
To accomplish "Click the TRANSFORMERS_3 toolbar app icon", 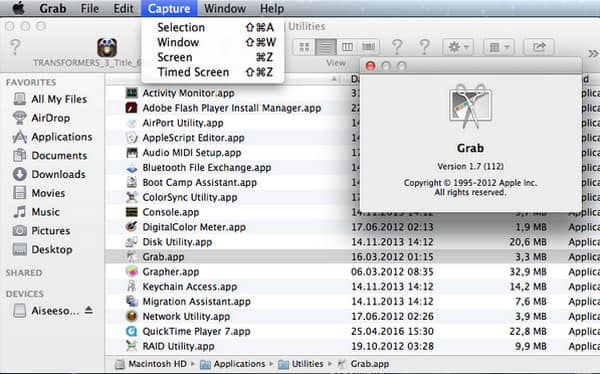I will 107,47.
